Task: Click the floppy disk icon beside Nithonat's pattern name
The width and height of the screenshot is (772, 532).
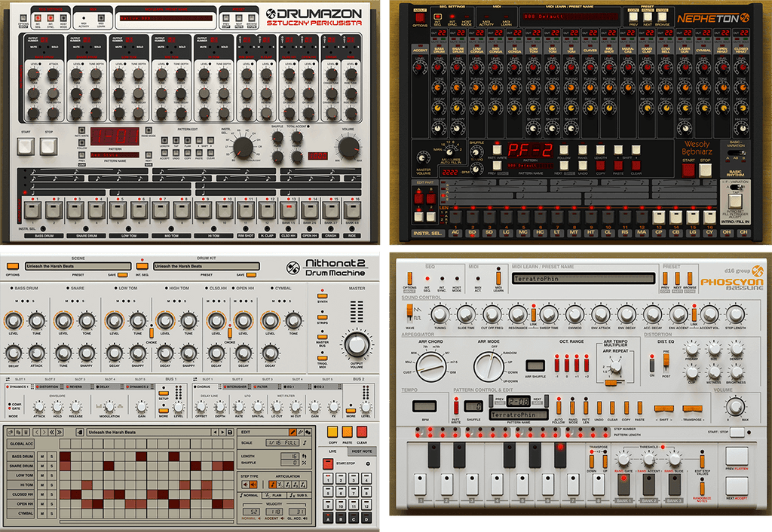Action: 229,432
